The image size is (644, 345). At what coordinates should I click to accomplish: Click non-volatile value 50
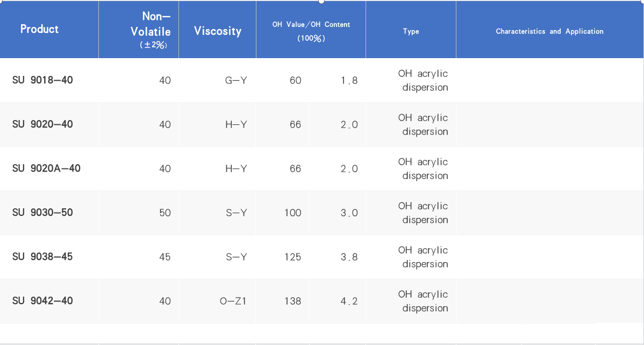pyautogui.click(x=165, y=213)
